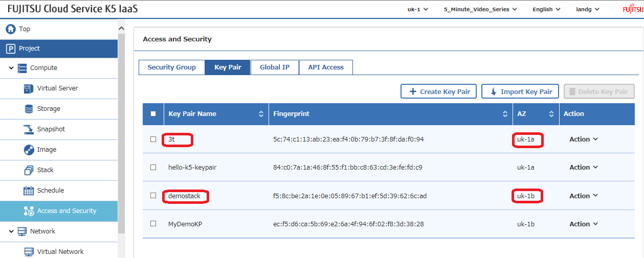The width and height of the screenshot is (644, 258).
Task: Click the Delete Key Pair button
Action: coord(599,92)
